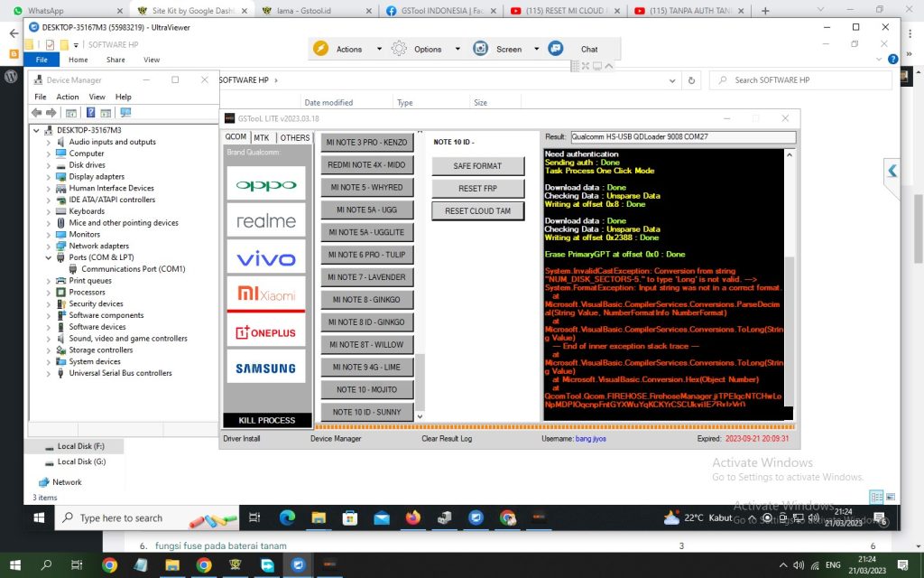924x578 pixels.
Task: Click Device Manager forward arrow icon
Action: click(x=51, y=112)
